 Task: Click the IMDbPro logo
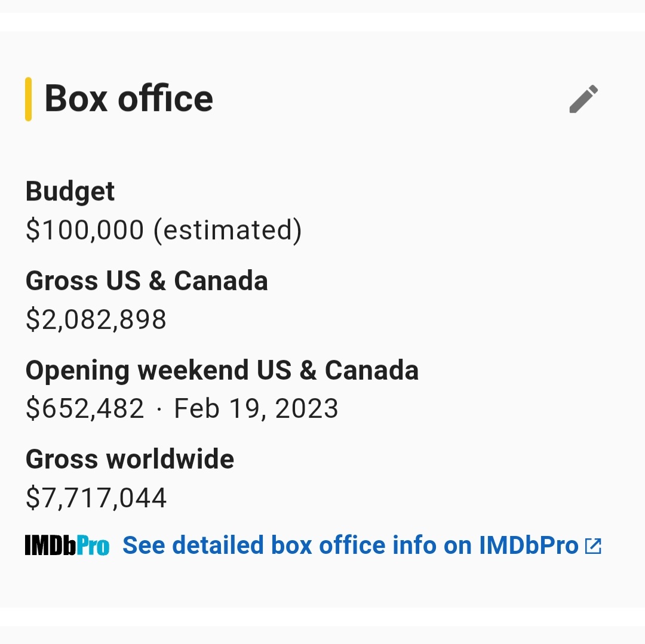coord(67,546)
